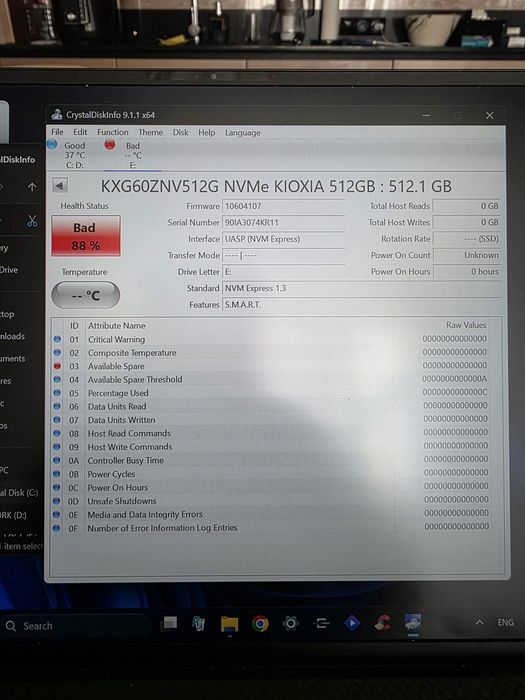The height and width of the screenshot is (700, 525).
Task: Click the blue dot beside Controller Busy Time
Action: (57, 460)
